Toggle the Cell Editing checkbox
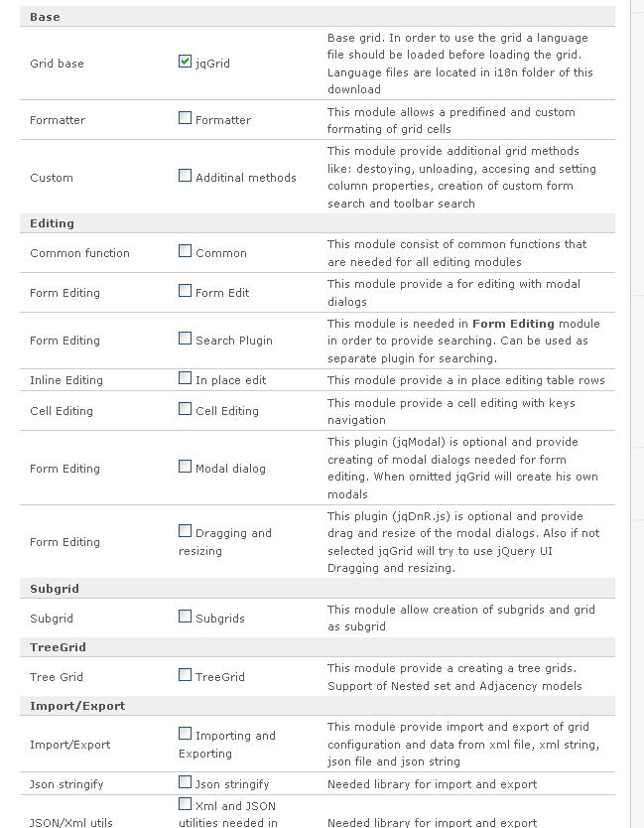This screenshot has width=644, height=828. (185, 409)
